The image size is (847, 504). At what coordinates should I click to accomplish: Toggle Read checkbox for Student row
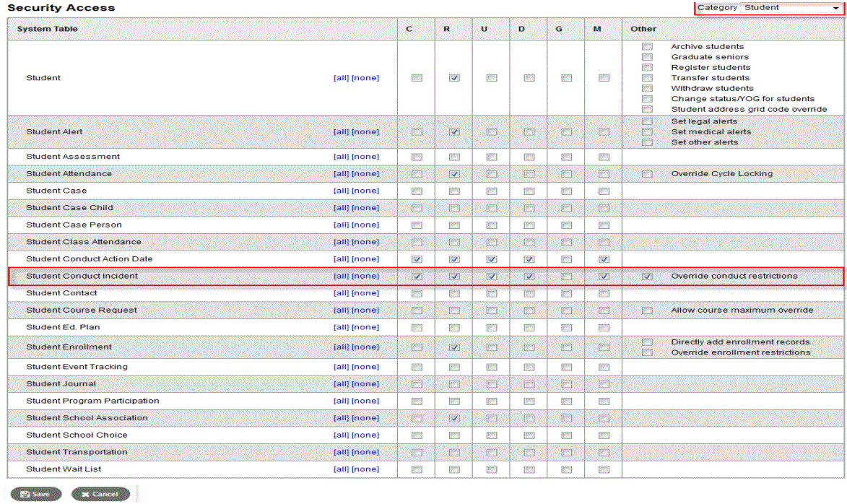click(x=454, y=78)
